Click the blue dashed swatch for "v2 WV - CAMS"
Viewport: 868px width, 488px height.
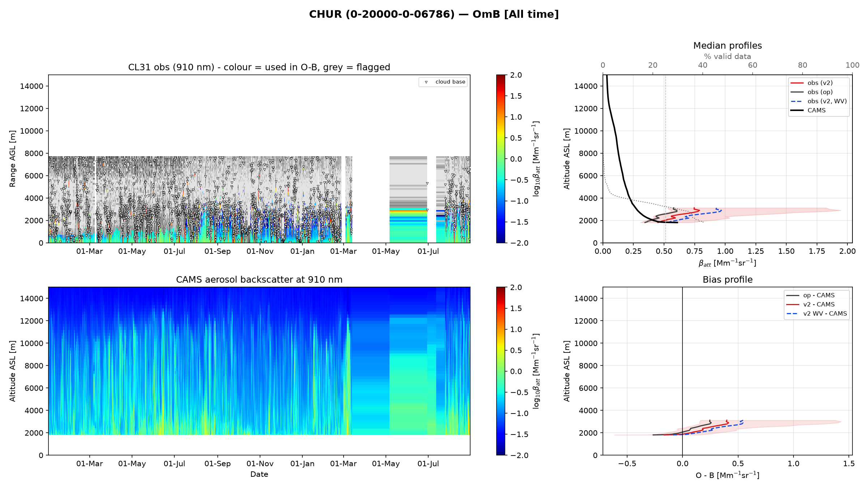click(x=792, y=314)
